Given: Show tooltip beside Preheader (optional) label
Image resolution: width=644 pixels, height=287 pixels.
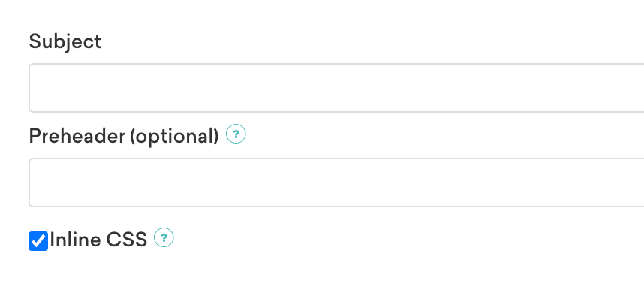Looking at the screenshot, I should coord(236,134).
